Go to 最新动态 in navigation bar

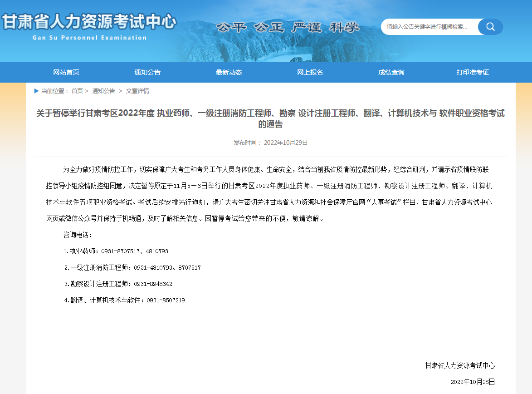229,72
